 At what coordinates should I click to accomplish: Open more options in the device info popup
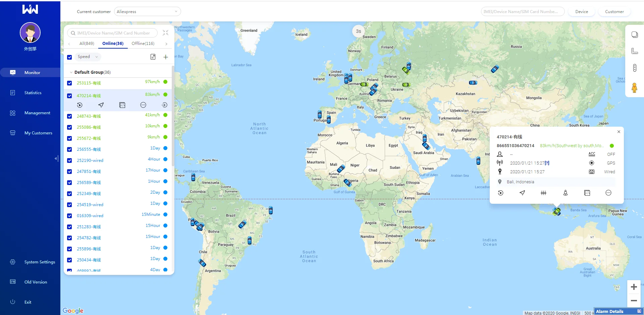(x=608, y=193)
